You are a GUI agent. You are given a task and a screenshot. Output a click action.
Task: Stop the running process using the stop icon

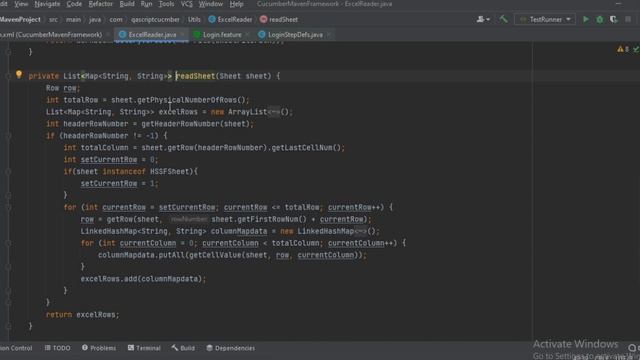point(628,19)
